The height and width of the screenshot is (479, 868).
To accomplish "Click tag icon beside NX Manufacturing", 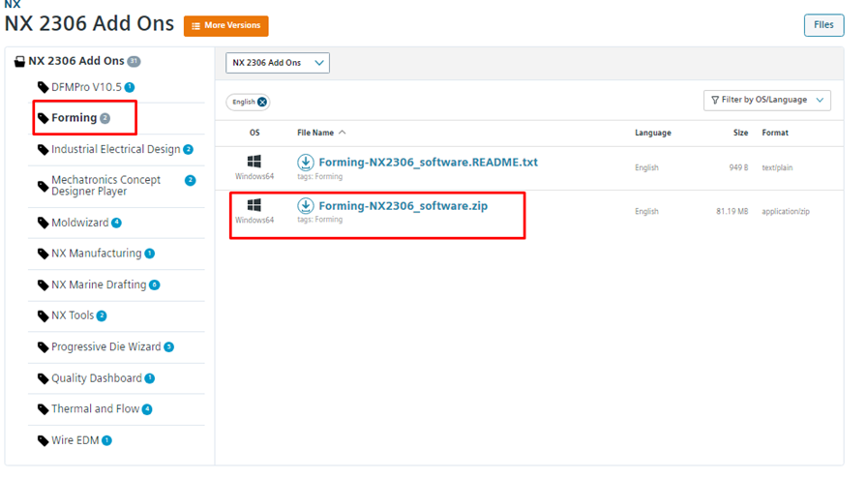I will pos(44,254).
